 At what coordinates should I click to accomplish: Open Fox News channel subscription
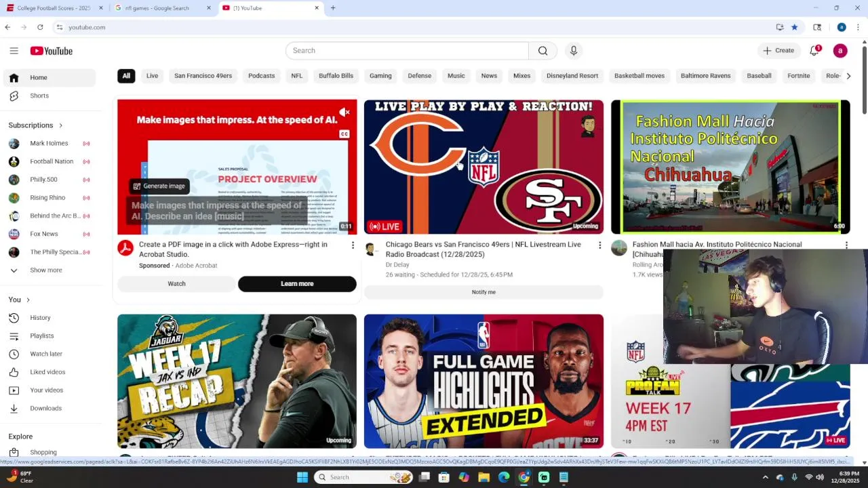[x=43, y=234]
